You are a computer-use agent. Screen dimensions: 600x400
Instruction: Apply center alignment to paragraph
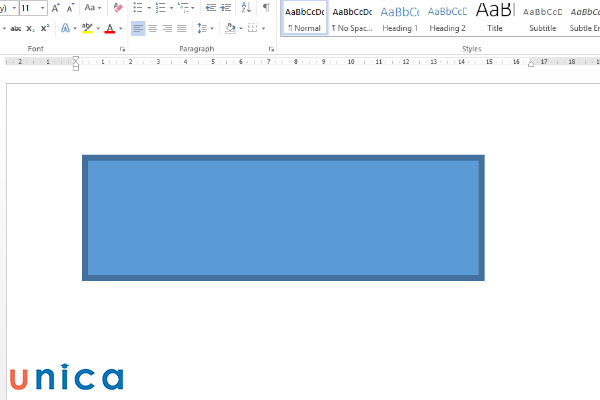[x=152, y=28]
